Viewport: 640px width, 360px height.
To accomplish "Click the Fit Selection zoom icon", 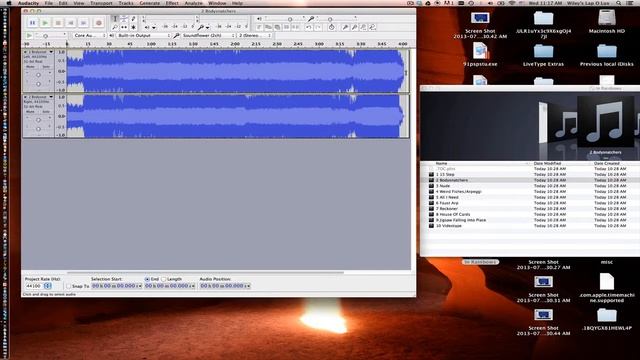I will click(363, 27).
